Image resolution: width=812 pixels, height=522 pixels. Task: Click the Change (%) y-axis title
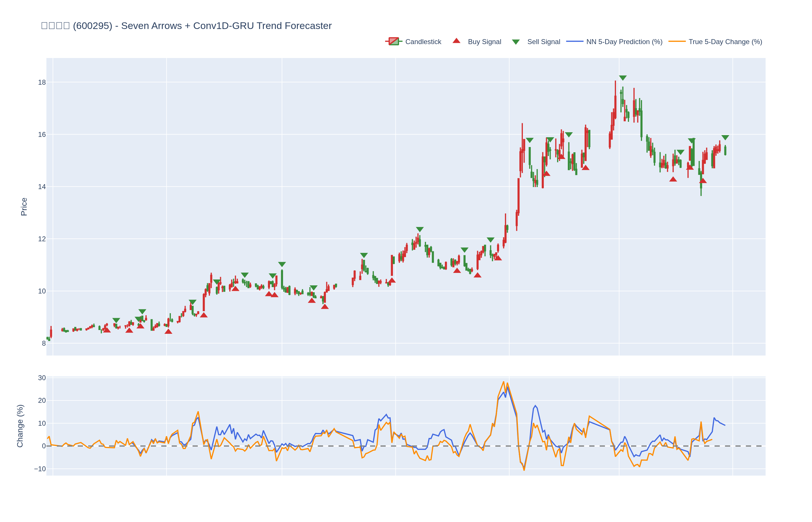(x=20, y=426)
